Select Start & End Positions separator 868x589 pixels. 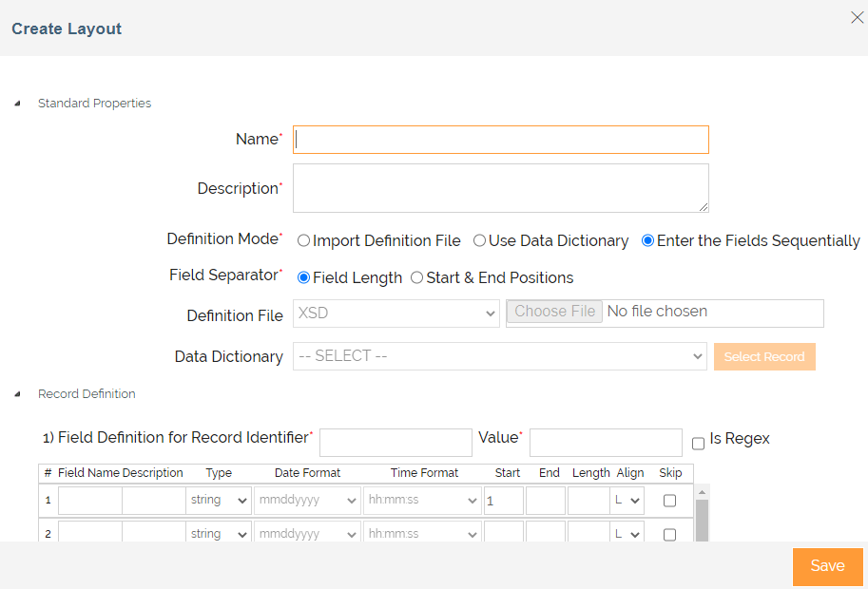pyautogui.click(x=416, y=278)
